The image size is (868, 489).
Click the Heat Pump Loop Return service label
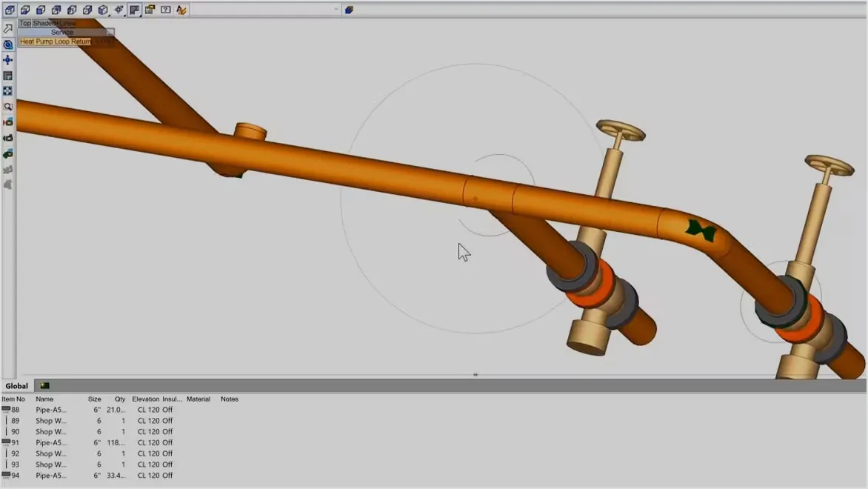click(55, 42)
